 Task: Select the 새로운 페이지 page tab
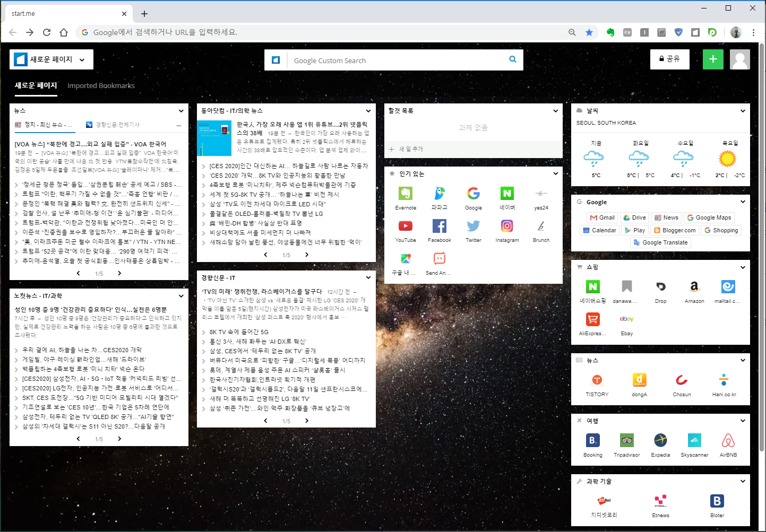pyautogui.click(x=36, y=85)
